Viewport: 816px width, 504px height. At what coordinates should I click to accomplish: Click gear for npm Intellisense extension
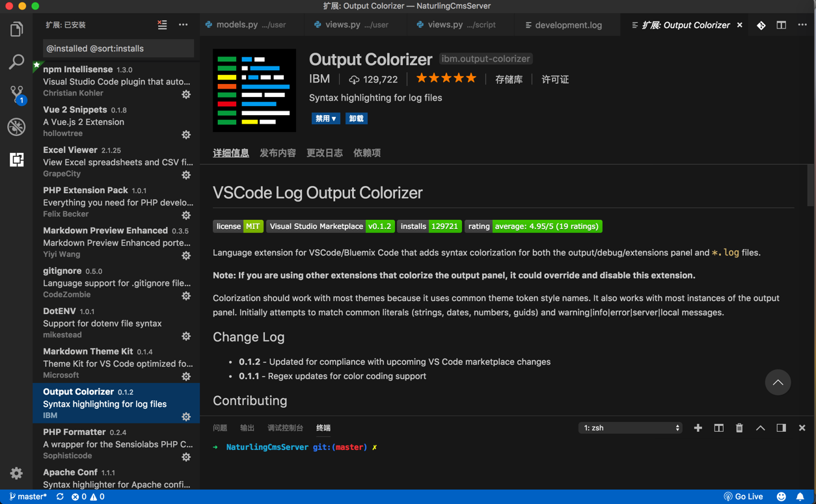click(186, 94)
